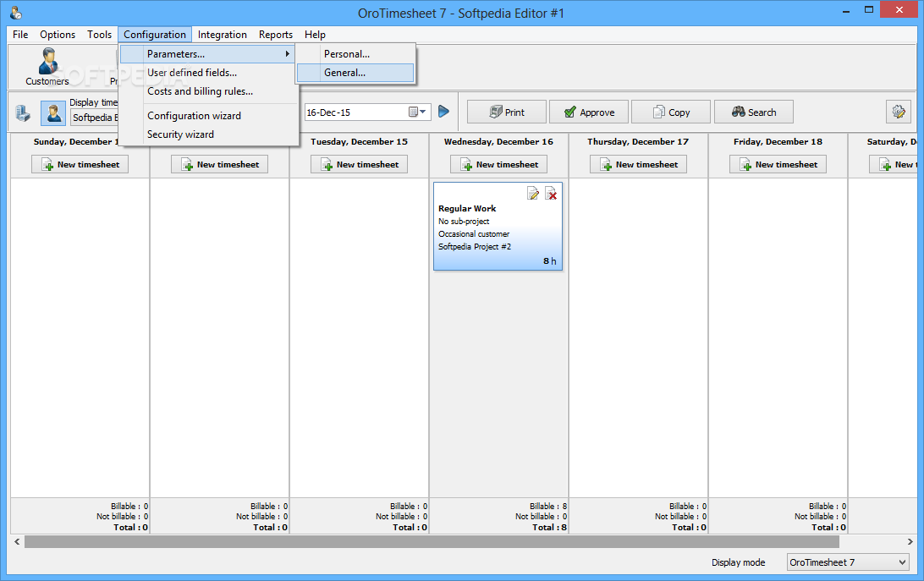
Task: Click the Configuration menu
Action: click(154, 34)
